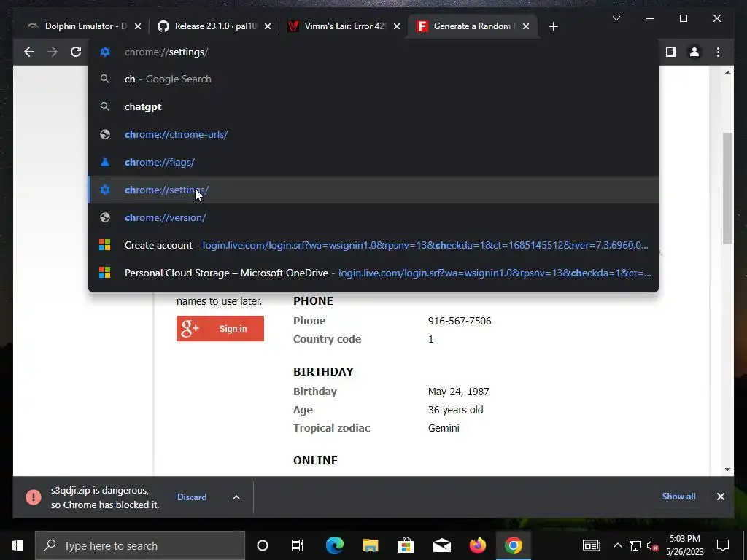Launch Firefox from the taskbar
This screenshot has height=560, width=747.
click(477, 545)
